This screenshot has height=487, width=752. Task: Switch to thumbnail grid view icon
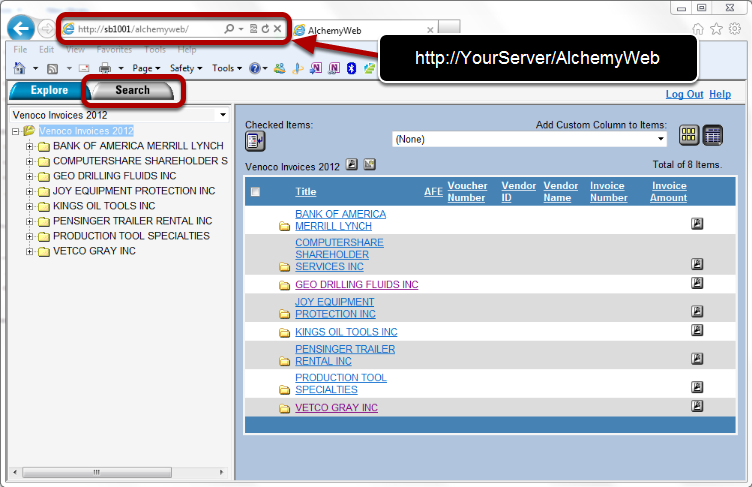tap(689, 135)
